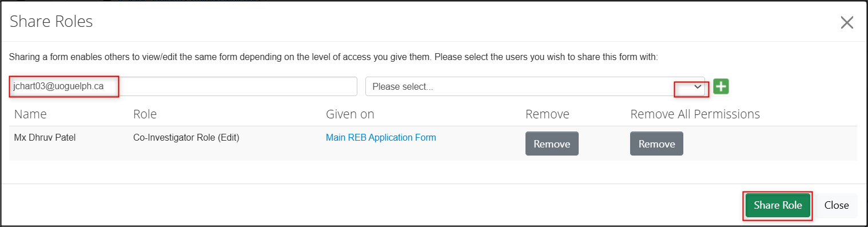Click Remove under Remove All Permissions column
The image size is (868, 227).
[656, 144]
